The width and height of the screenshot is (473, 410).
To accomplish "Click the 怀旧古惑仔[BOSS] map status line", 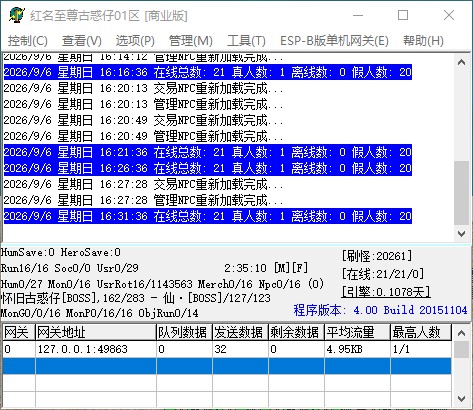I will point(136,298).
